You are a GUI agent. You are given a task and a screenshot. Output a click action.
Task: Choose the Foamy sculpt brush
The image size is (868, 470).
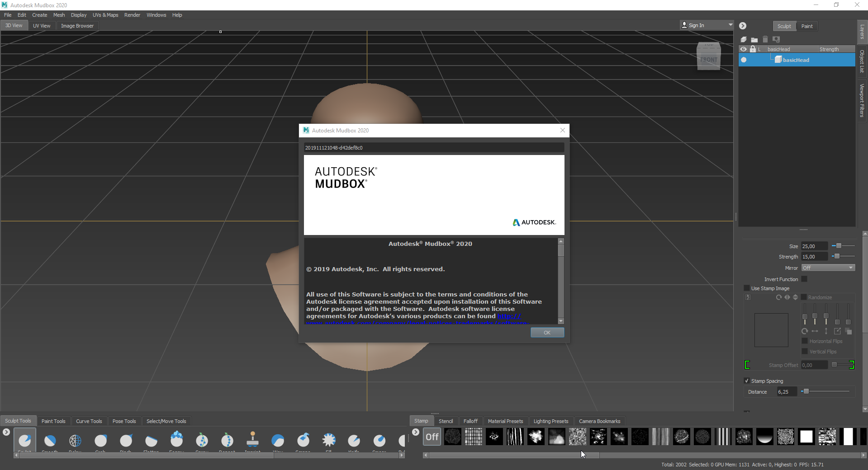[176, 439]
